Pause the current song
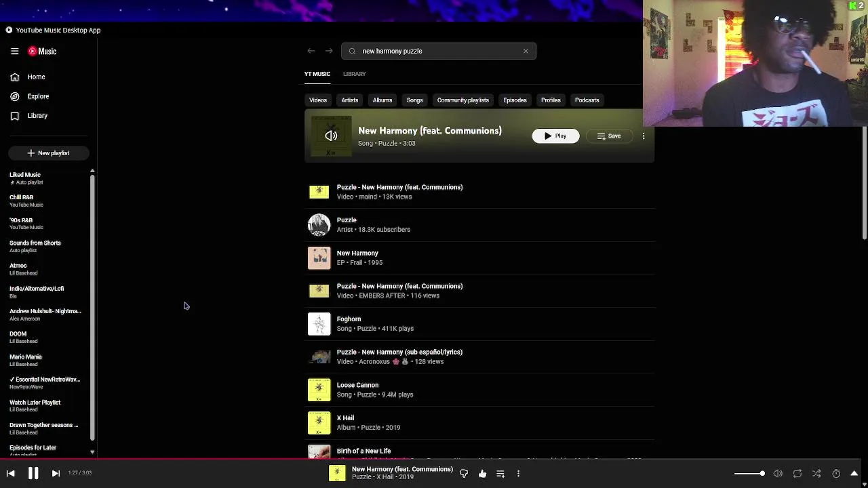Screen dimensions: 868x488 tap(33, 474)
